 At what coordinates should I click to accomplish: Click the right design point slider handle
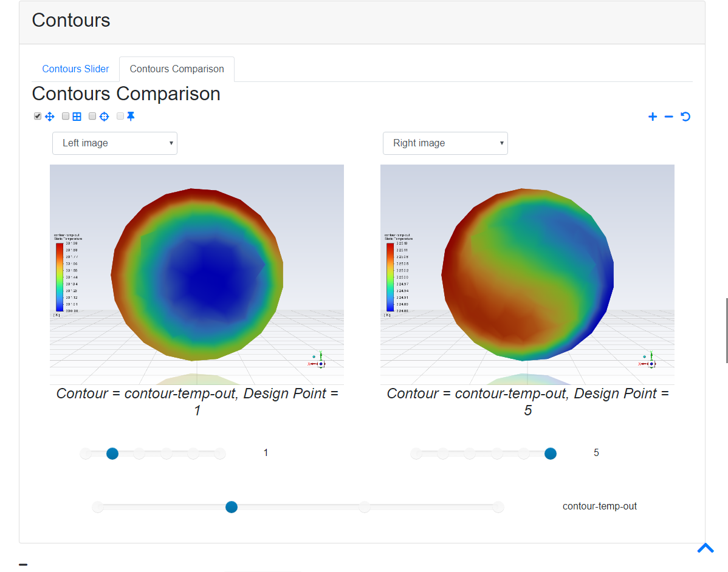551,454
